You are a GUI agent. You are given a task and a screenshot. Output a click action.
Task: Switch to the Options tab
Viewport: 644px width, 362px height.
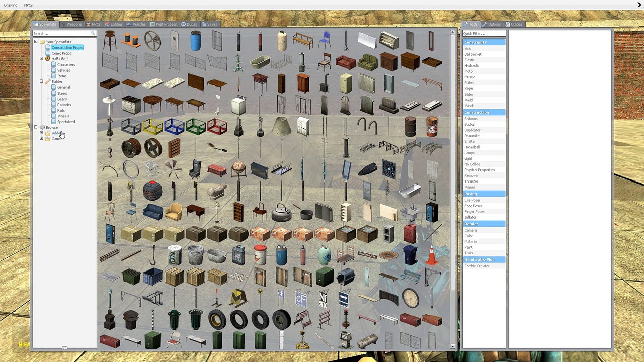click(x=492, y=24)
